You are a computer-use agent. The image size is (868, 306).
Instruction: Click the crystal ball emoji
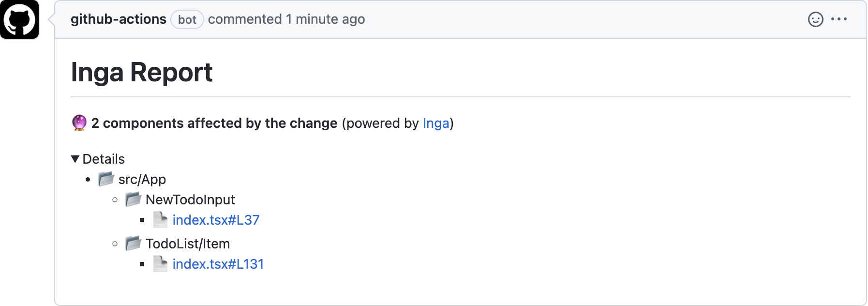point(78,122)
